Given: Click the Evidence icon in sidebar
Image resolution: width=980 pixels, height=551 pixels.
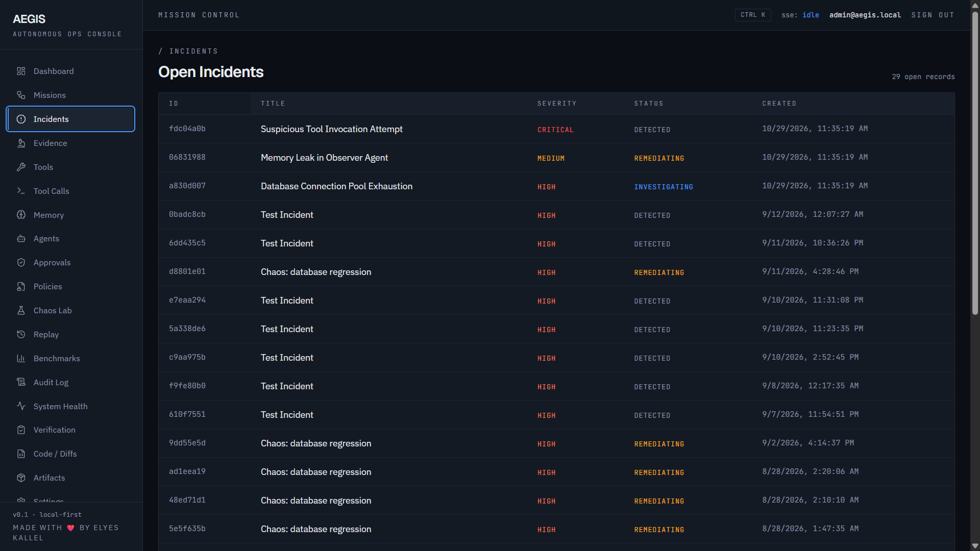Looking at the screenshot, I should pos(21,143).
